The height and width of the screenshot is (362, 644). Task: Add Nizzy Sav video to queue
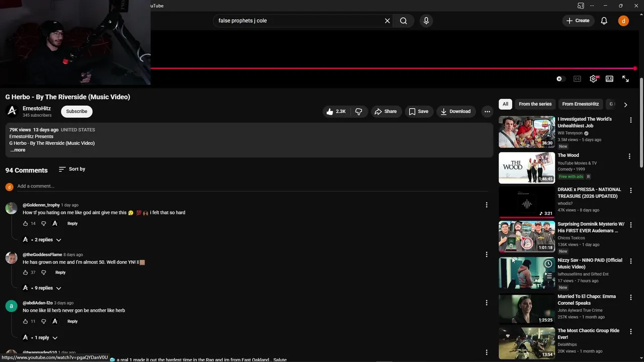tap(548, 276)
